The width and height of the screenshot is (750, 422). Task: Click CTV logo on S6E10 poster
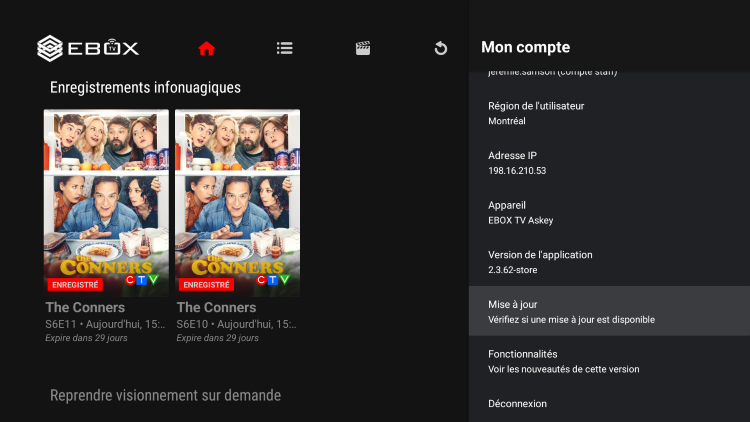point(273,279)
